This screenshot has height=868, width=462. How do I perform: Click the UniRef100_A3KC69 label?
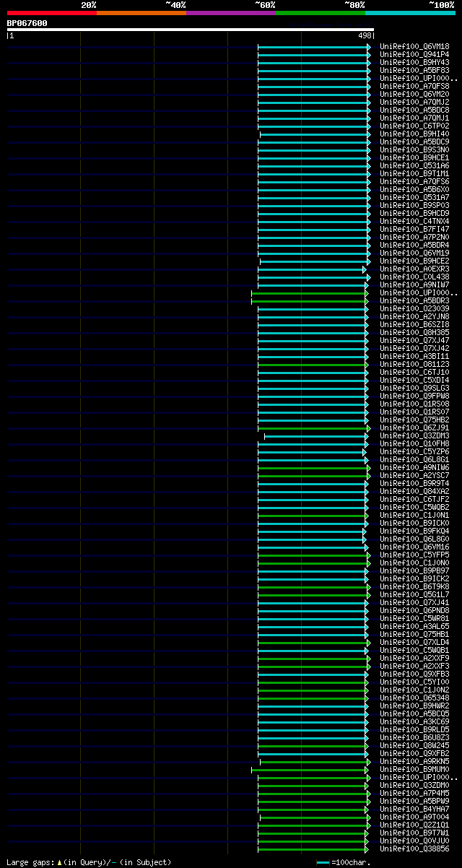(414, 721)
